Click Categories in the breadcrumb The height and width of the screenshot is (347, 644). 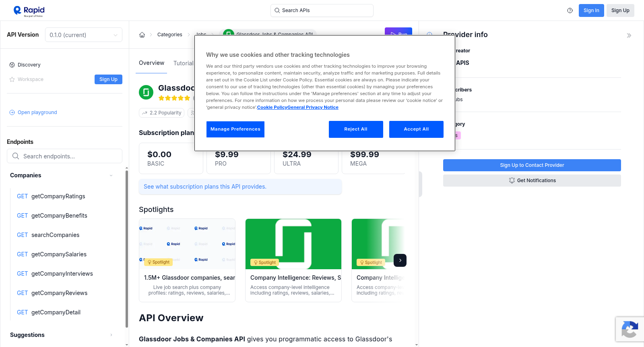point(170,35)
